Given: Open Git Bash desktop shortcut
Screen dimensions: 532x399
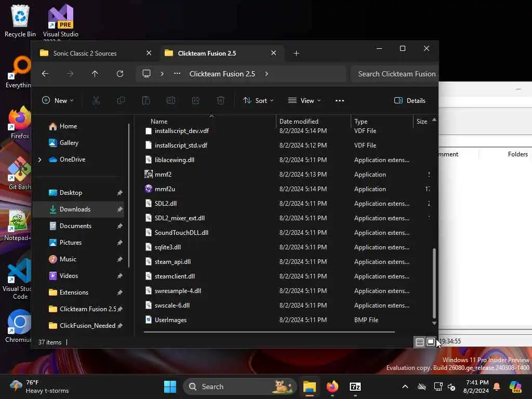Looking at the screenshot, I should (x=19, y=174).
